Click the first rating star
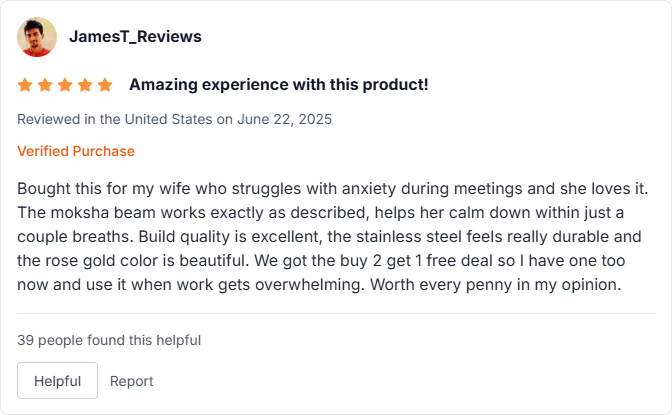Image resolution: width=672 pixels, height=415 pixels. (25, 85)
